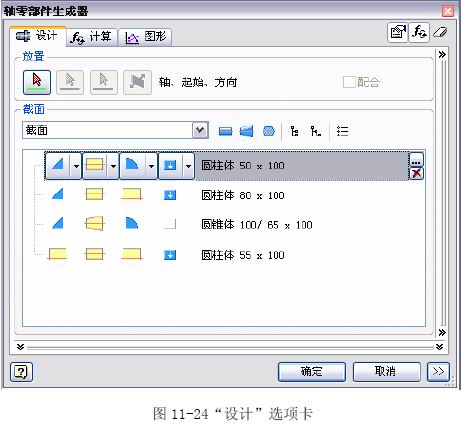Delete the 圆柱体 50 x 100 section
The height and width of the screenshot is (424, 461).
click(416, 173)
